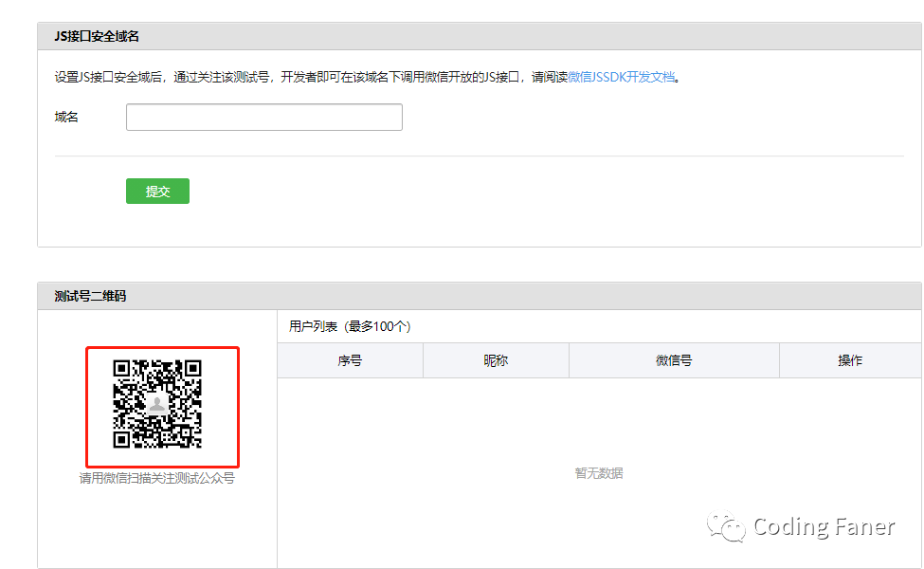The width and height of the screenshot is (924, 569).
Task: Click the 测试号二维码 section title
Action: click(x=90, y=296)
